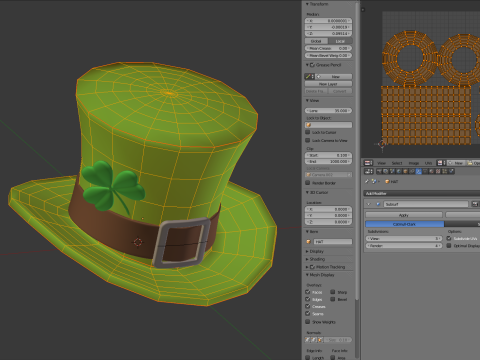480x360 pixels.
Task: Toggle Subsurf modifier render visibility icon
Action: tap(475, 204)
